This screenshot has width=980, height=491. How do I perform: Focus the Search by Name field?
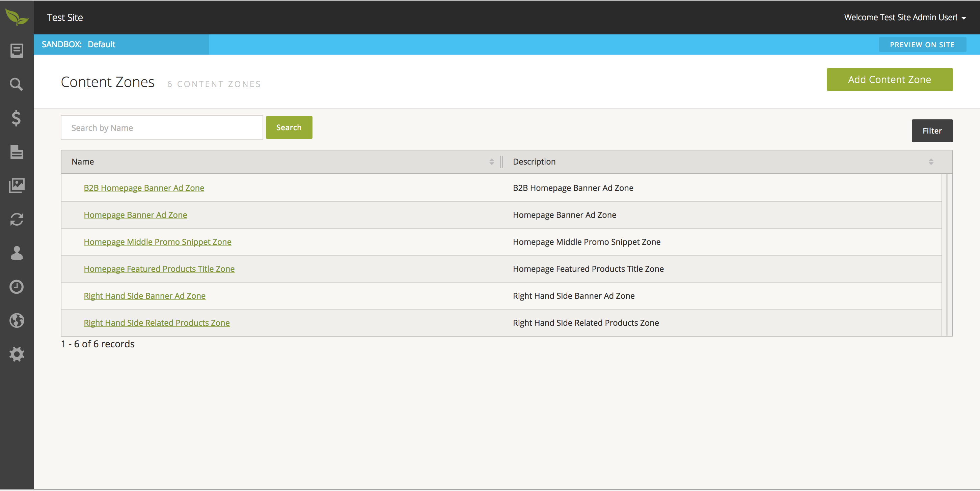(162, 128)
